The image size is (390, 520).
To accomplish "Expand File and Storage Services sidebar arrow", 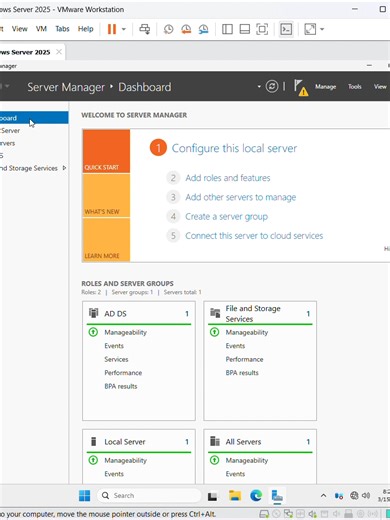I will (x=64, y=168).
